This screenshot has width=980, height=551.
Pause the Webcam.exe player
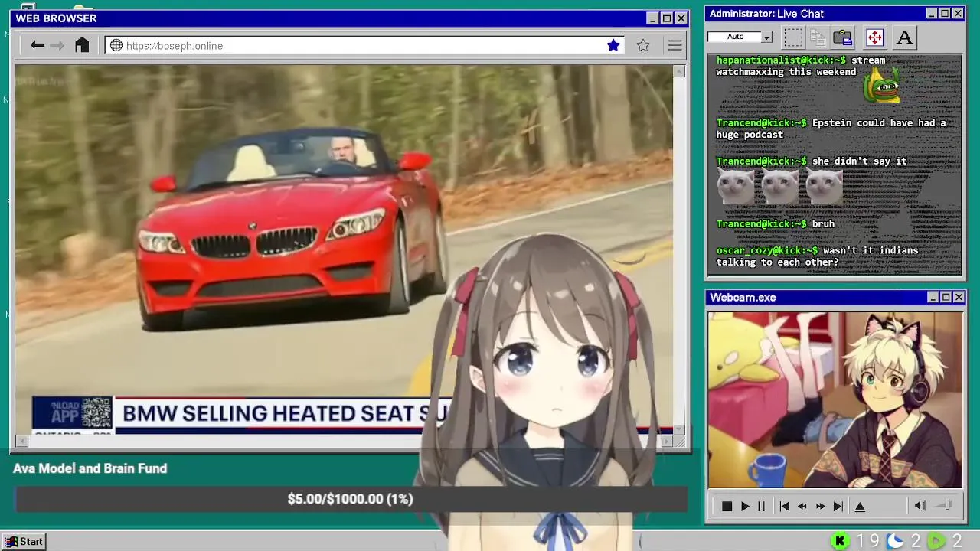click(x=761, y=506)
